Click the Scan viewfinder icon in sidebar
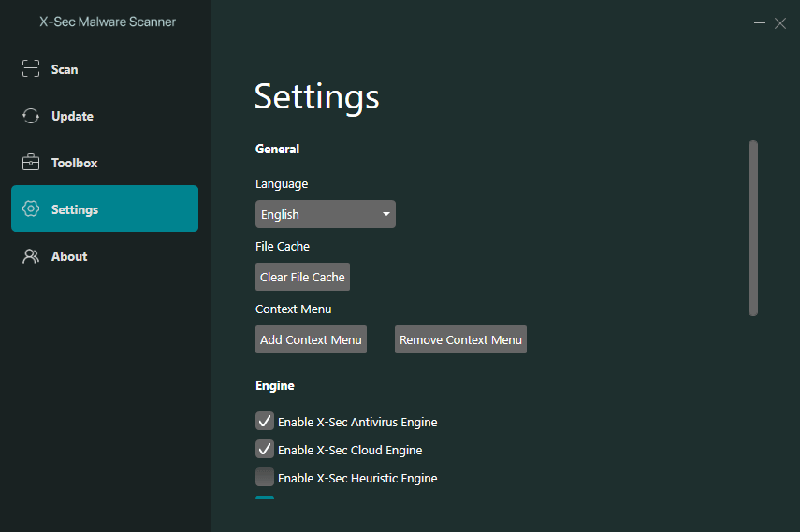Screen dimensions: 800x532 [31, 68]
